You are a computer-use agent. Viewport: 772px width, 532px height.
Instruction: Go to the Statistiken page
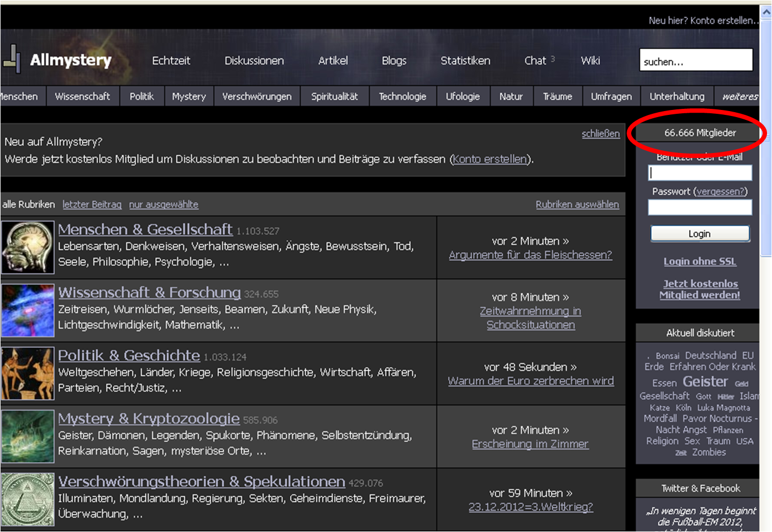pyautogui.click(x=465, y=61)
